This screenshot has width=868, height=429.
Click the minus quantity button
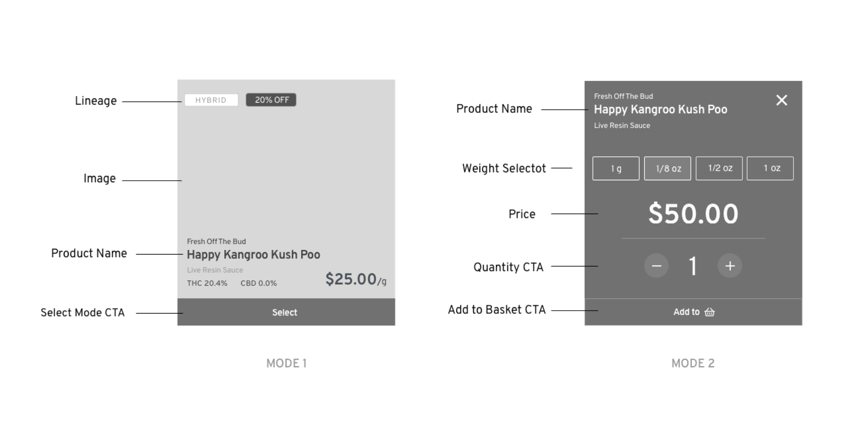(656, 266)
